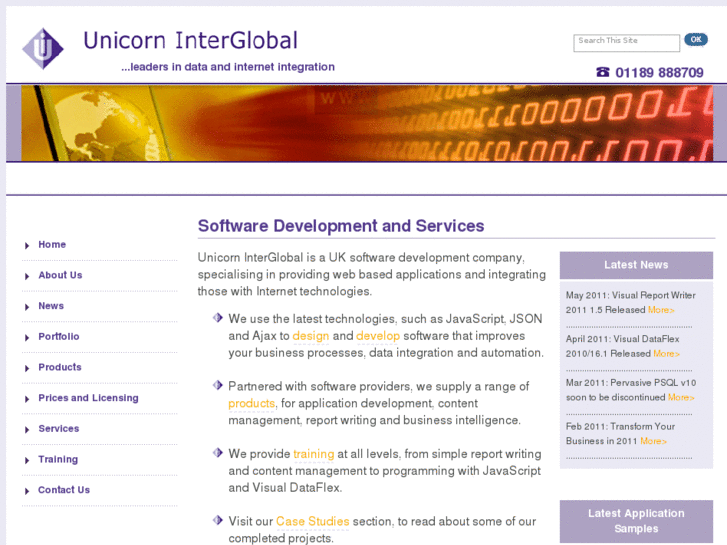Follow the 'training' inline link
Screen dimensions: 727x545
pos(313,454)
